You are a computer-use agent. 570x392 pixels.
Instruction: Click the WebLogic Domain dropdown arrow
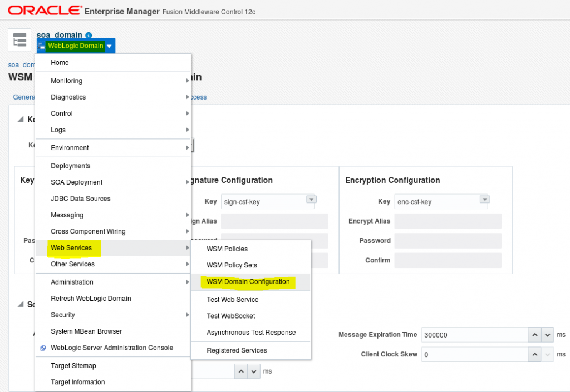109,46
